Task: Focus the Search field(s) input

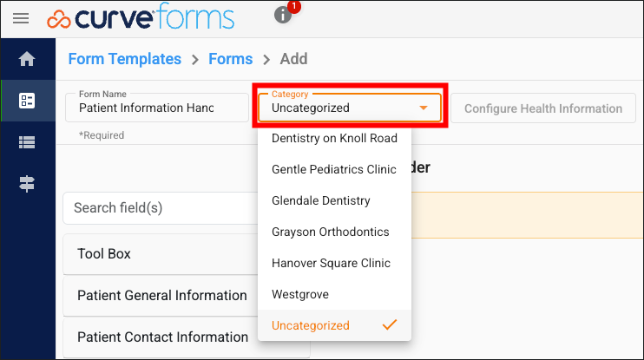Action: 161,208
